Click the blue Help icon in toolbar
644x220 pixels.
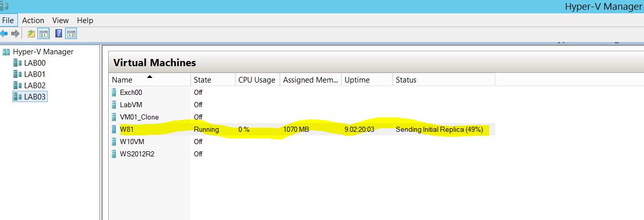click(59, 34)
